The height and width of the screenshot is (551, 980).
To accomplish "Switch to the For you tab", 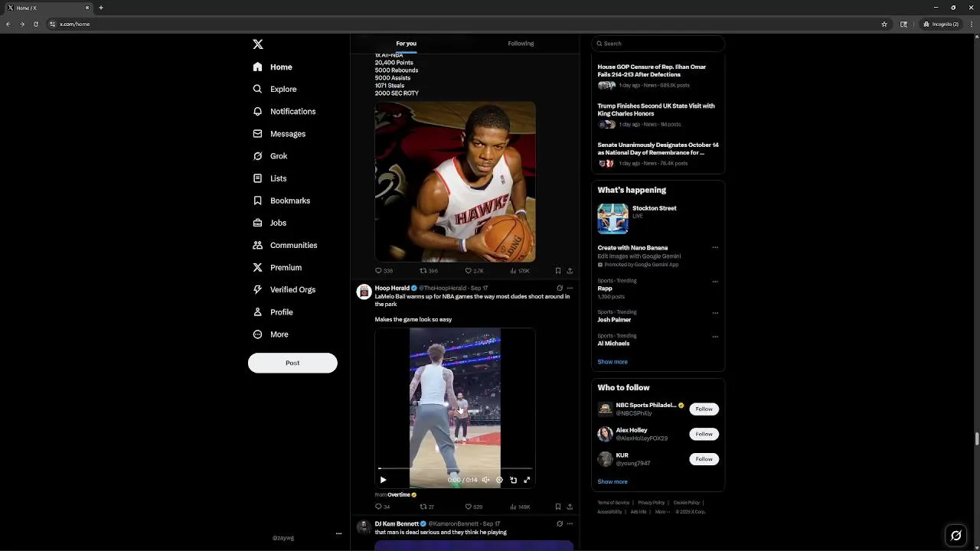I will [406, 44].
